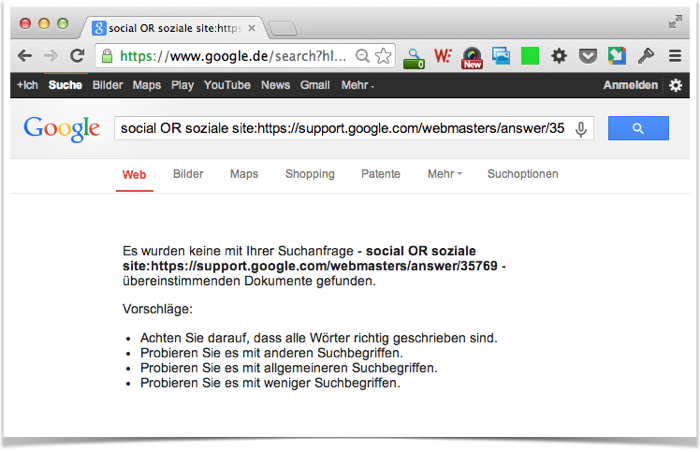The image size is (700, 452).
Task: Open a new tab beside the current tab
Action: tap(283, 28)
